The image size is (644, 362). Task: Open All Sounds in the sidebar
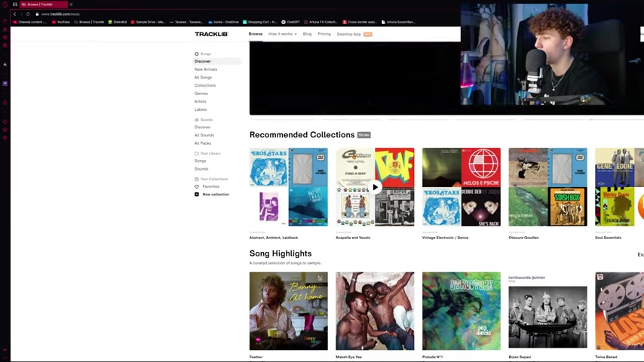[204, 135]
